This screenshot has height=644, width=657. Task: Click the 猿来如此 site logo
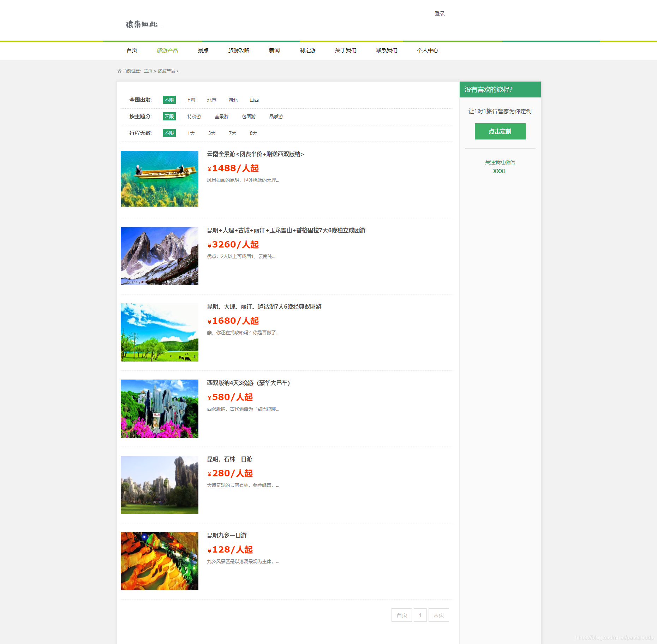tap(142, 24)
